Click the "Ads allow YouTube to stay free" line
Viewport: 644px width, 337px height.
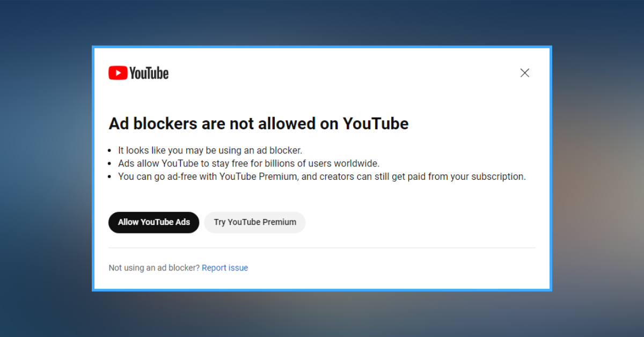[248, 164]
